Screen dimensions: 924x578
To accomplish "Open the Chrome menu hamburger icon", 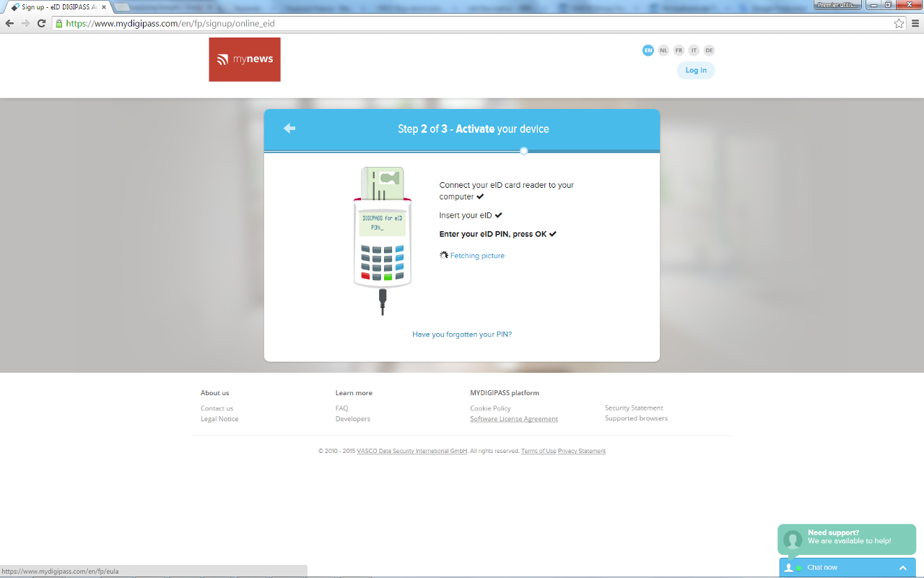I will [915, 23].
